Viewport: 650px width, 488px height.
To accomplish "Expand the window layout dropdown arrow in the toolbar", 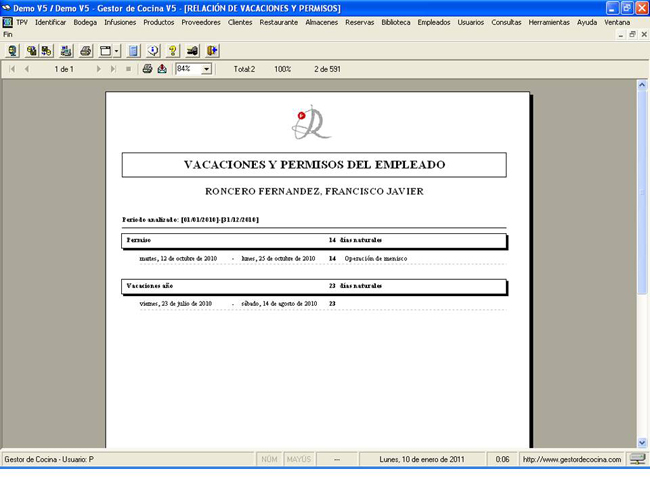I will (117, 50).
